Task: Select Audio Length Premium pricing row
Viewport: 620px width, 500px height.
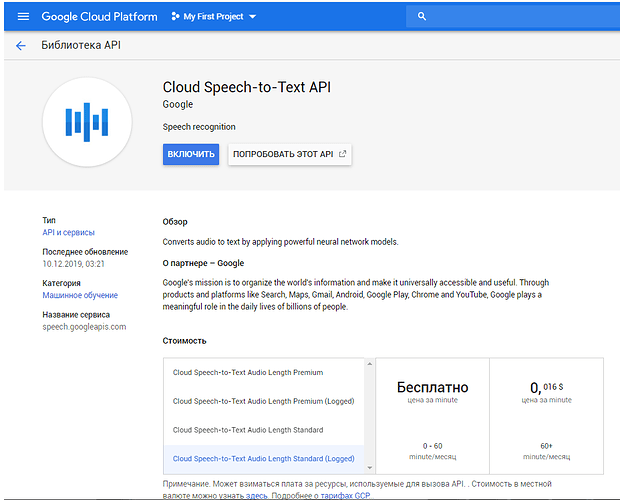Action: click(264, 372)
